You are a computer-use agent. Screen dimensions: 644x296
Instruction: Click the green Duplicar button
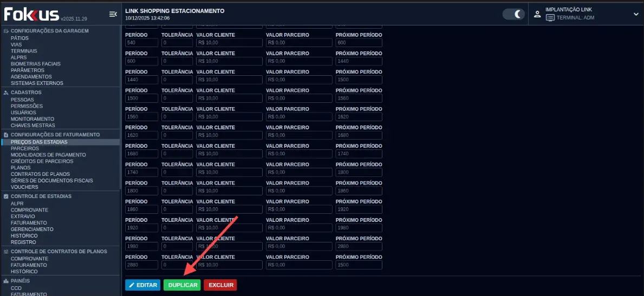(x=182, y=285)
